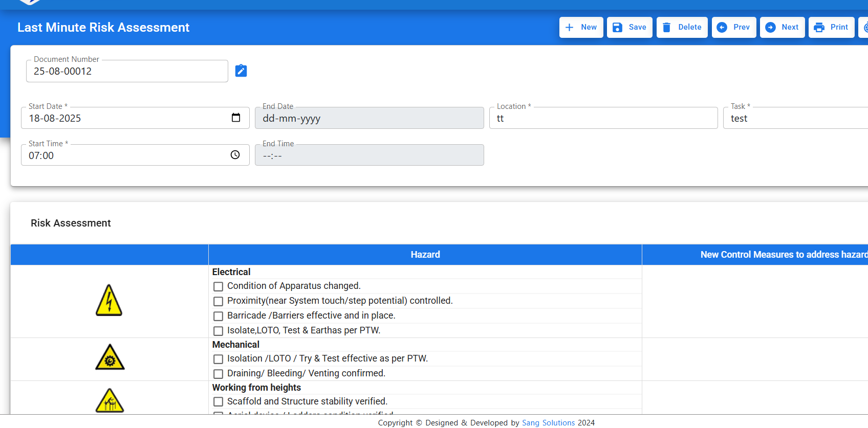This screenshot has width=868, height=428.
Task: Open the Start Time clock picker
Action: [x=235, y=155]
